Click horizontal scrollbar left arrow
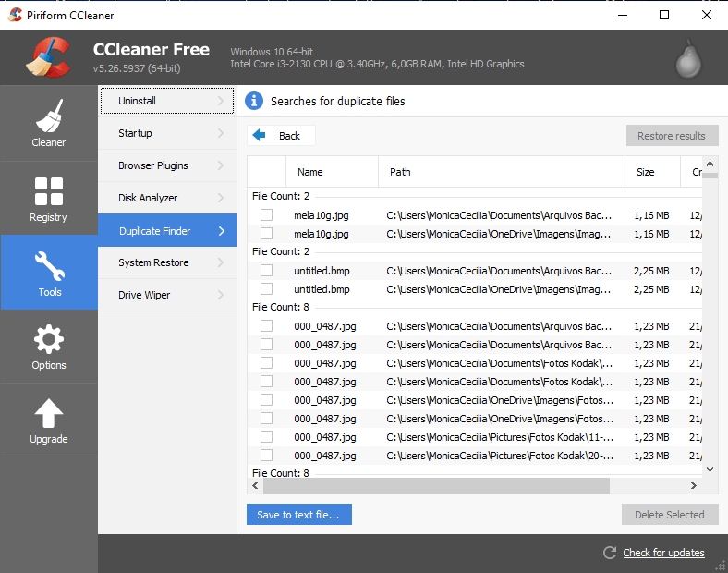This screenshot has height=573, width=728. tap(255, 486)
